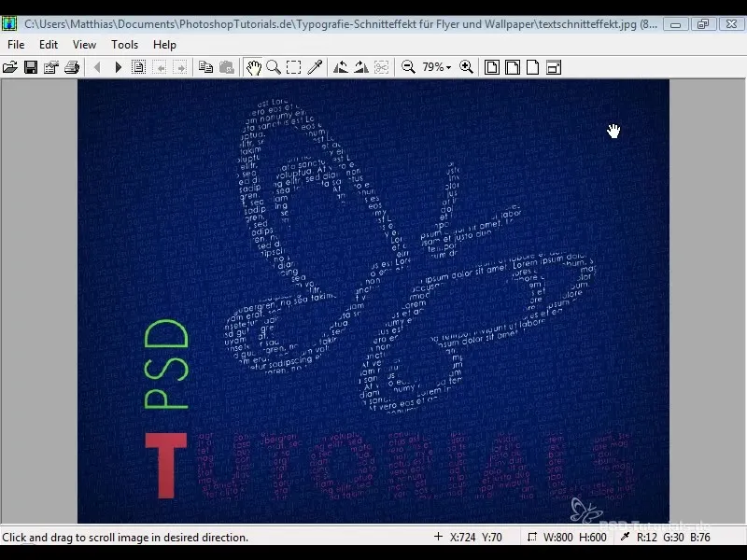Click the next page icon with right arrow

coord(181,67)
